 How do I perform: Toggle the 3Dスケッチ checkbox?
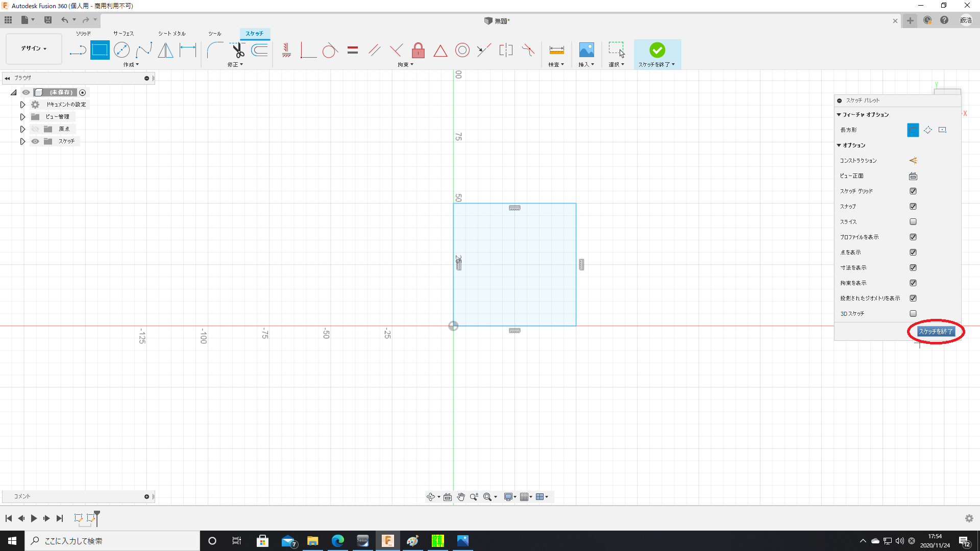[x=913, y=314]
